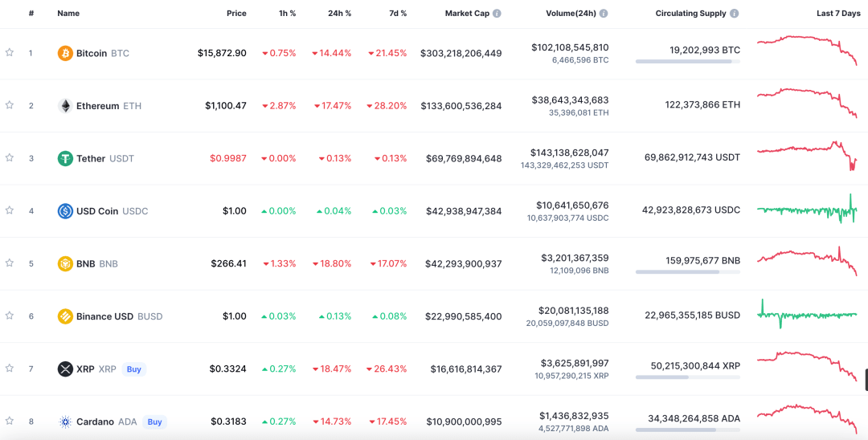The image size is (868, 440).
Task: Click the Ethereum diamond logo icon
Action: pyautogui.click(x=65, y=106)
